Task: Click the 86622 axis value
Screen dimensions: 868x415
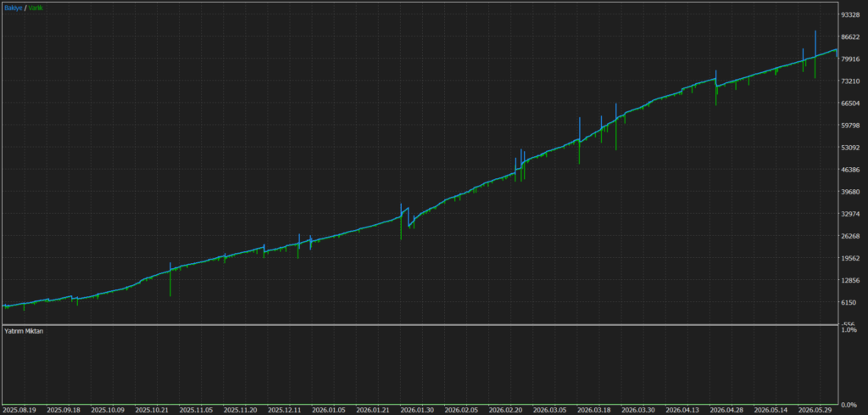Action: point(849,36)
